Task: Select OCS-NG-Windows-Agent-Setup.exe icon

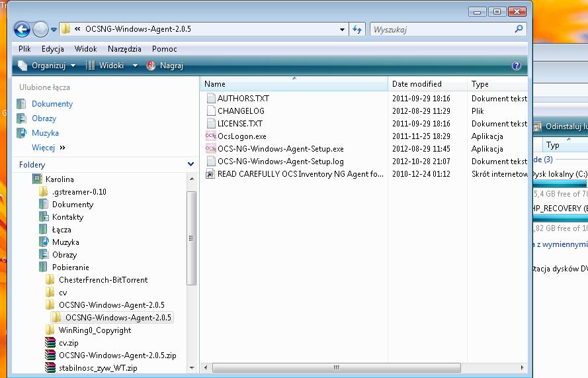Action: (211, 149)
